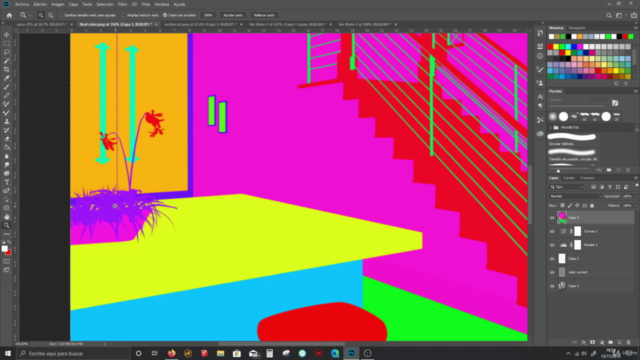Hide the Capa 3 layer

[552, 218]
